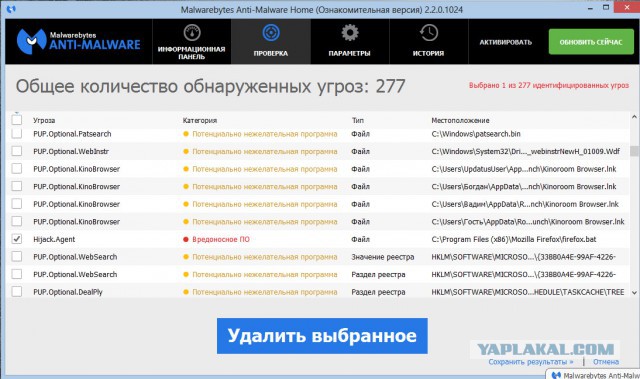The image size is (640, 379).
Task: Click the selected threats count text
Action: 549,85
